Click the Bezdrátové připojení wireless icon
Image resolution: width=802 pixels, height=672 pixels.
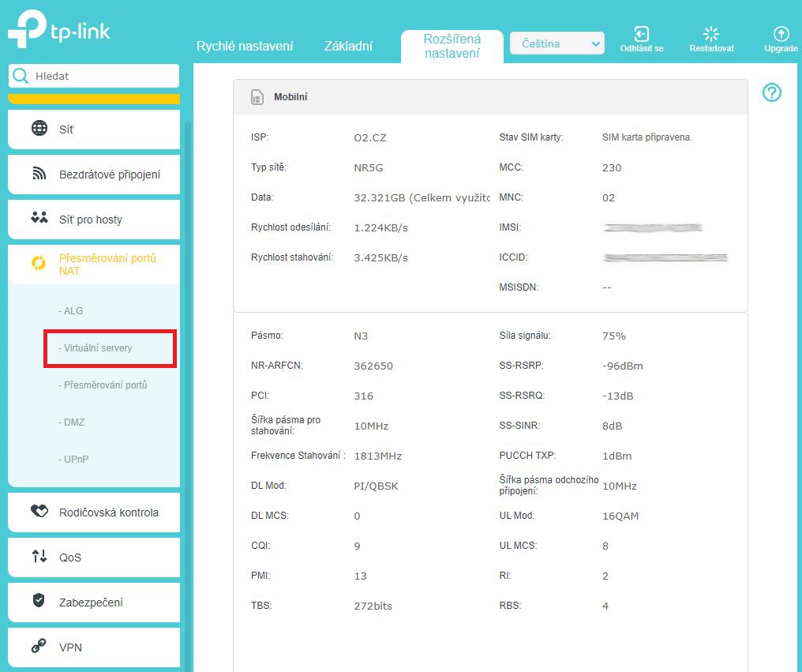tap(39, 174)
